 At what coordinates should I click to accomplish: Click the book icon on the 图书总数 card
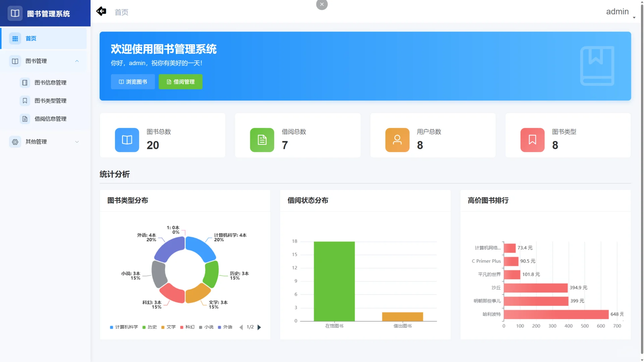(127, 140)
